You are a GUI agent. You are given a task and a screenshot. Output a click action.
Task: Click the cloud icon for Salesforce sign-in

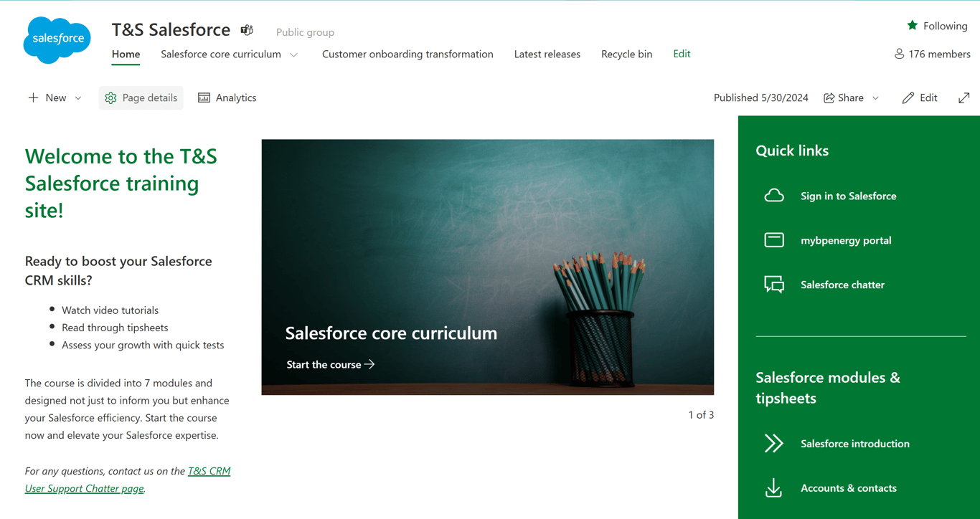point(774,196)
